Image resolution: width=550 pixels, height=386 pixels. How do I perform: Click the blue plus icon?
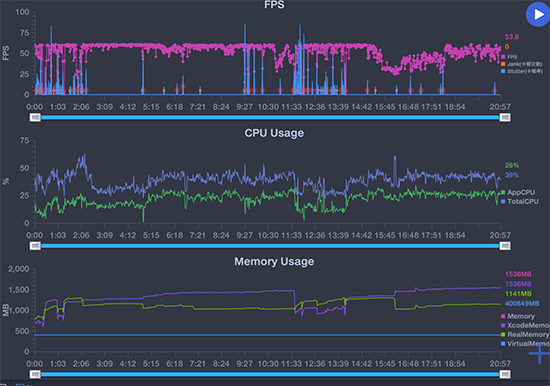click(539, 353)
